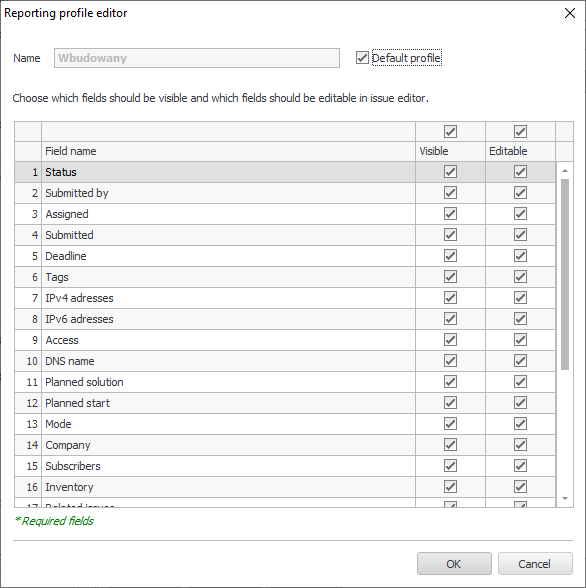Image resolution: width=586 pixels, height=588 pixels.
Task: Uncheck Visible for Planned solution
Action: pos(450,382)
